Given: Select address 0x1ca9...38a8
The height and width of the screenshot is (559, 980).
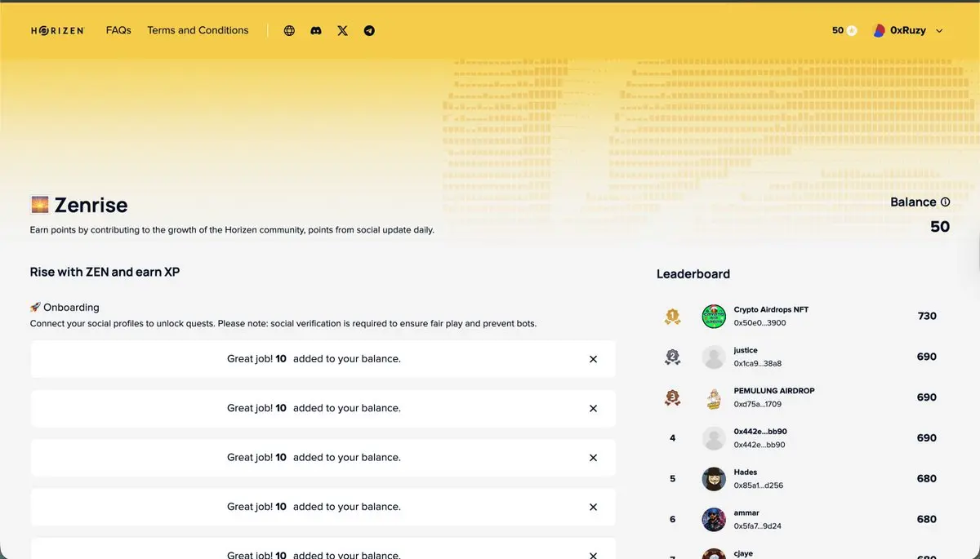Looking at the screenshot, I should click(758, 364).
